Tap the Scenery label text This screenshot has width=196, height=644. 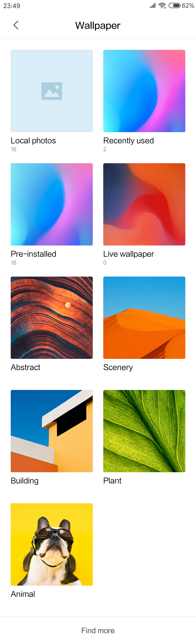click(118, 367)
